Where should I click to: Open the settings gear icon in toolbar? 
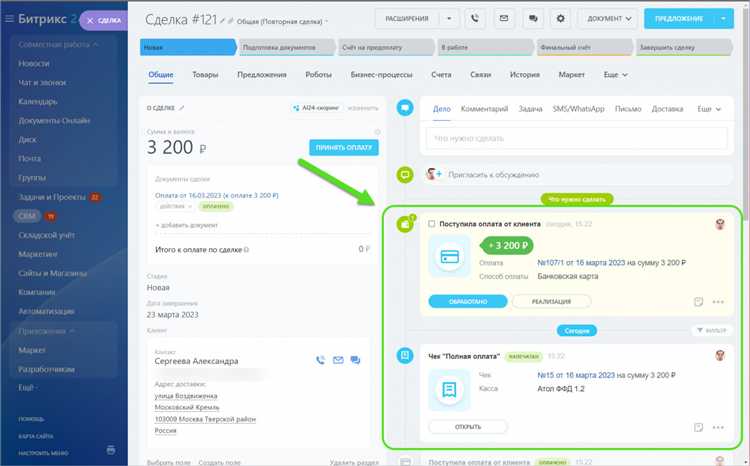coord(560,19)
